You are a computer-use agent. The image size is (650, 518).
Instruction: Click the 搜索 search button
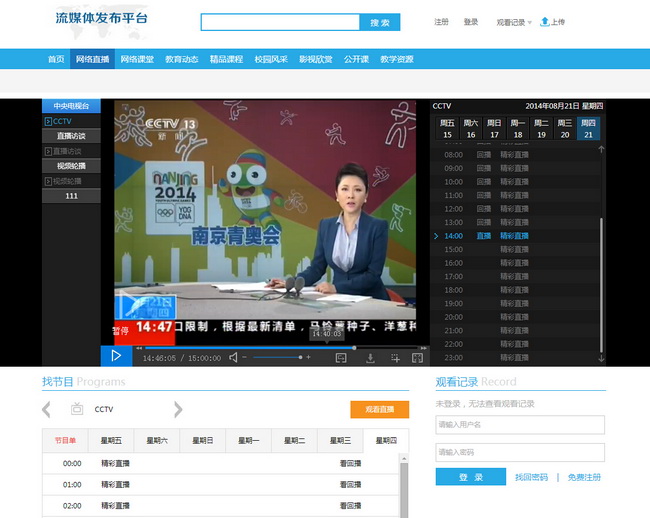pyautogui.click(x=380, y=22)
